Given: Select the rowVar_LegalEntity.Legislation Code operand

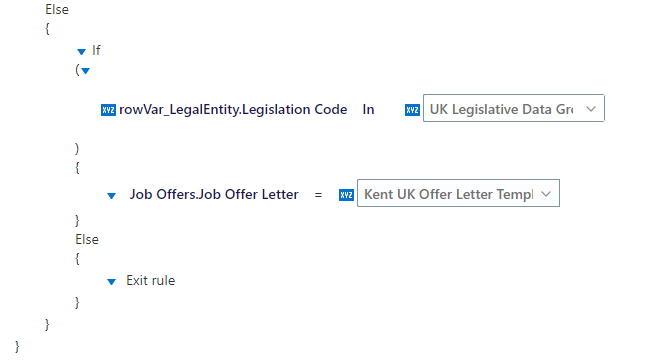Looking at the screenshot, I should [x=233, y=109].
